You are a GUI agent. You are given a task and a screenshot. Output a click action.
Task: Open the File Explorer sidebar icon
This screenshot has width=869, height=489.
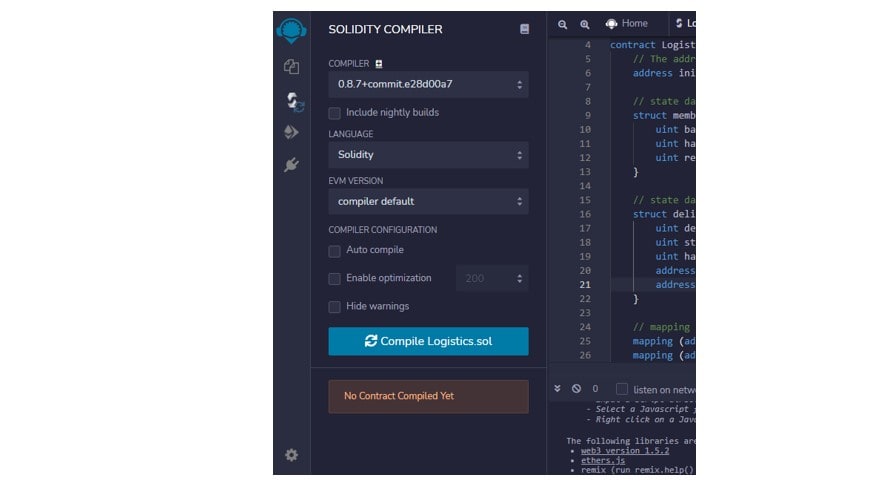292,67
